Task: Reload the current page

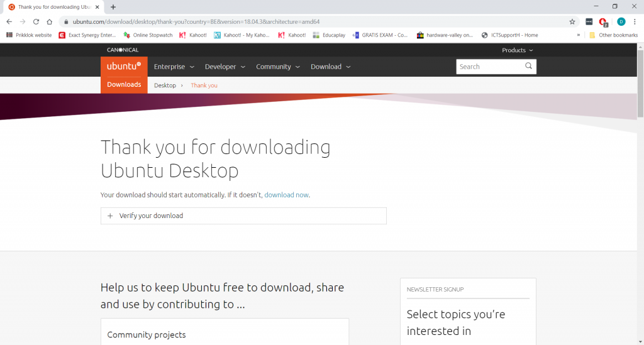Action: (36, 22)
